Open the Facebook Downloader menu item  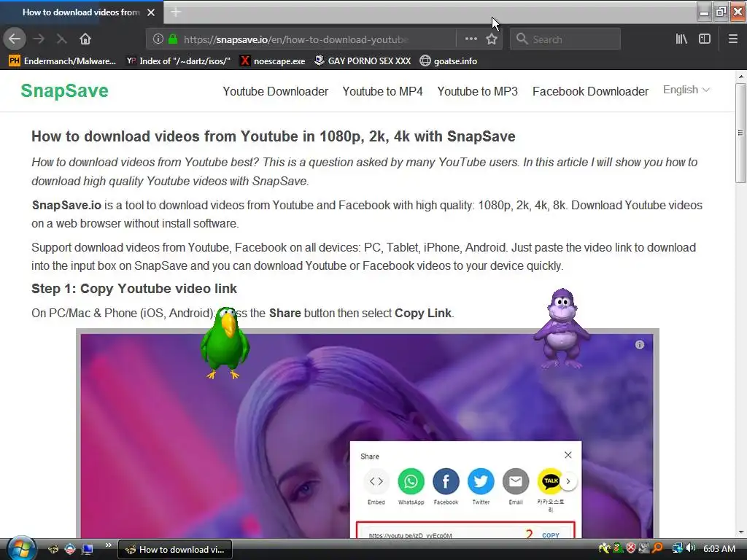pyautogui.click(x=590, y=91)
